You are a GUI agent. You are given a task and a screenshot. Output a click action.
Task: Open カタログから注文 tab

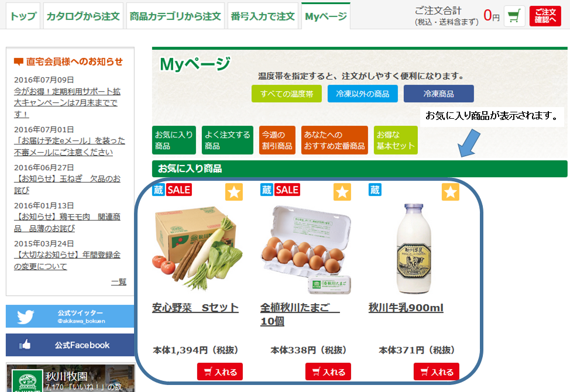click(83, 16)
